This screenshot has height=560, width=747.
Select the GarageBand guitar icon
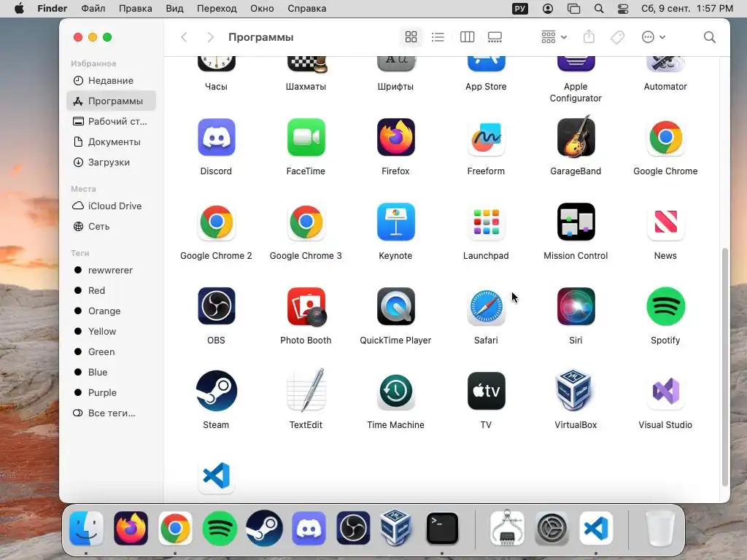coord(576,138)
